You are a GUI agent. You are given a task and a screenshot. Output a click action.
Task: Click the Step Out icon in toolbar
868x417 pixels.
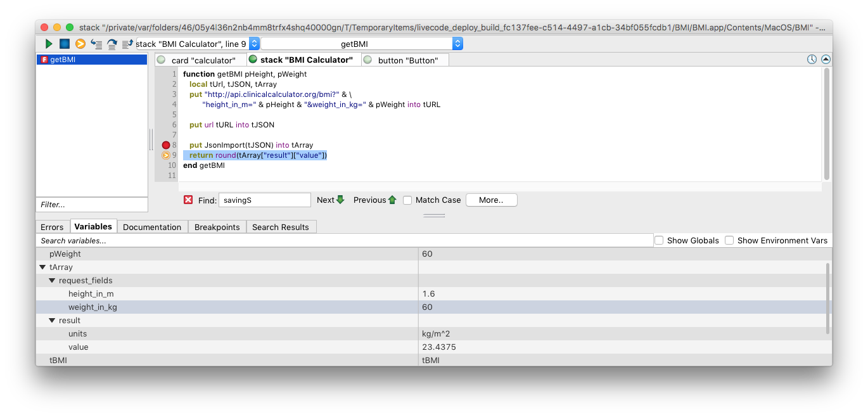coord(127,44)
